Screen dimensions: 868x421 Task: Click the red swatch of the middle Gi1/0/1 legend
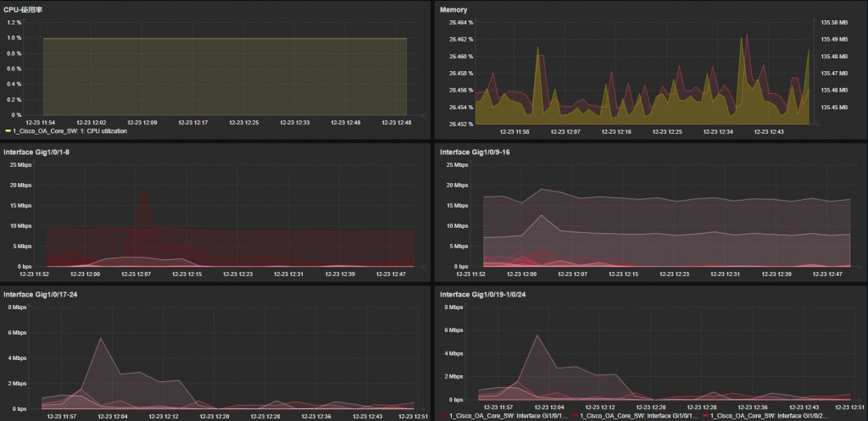pyautogui.click(x=576, y=415)
